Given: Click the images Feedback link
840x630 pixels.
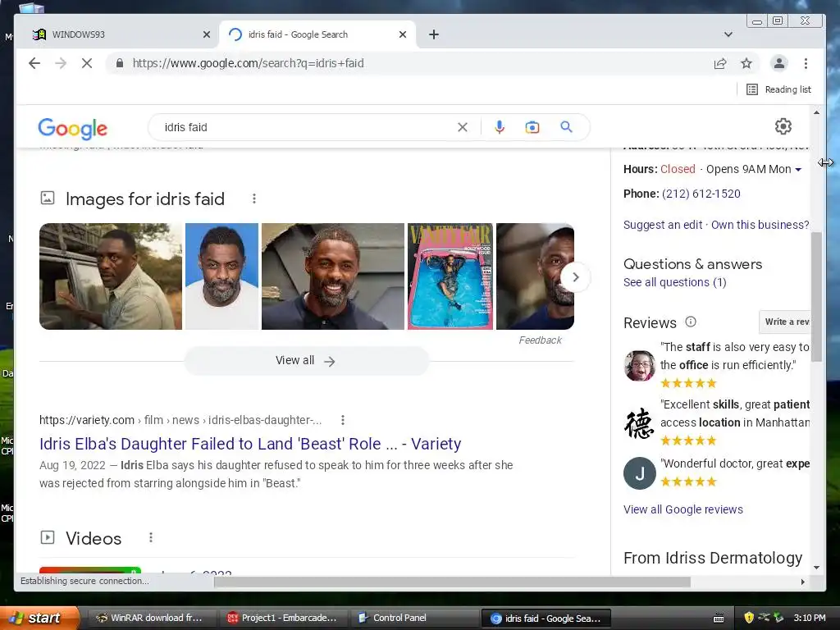Looking at the screenshot, I should [x=540, y=340].
